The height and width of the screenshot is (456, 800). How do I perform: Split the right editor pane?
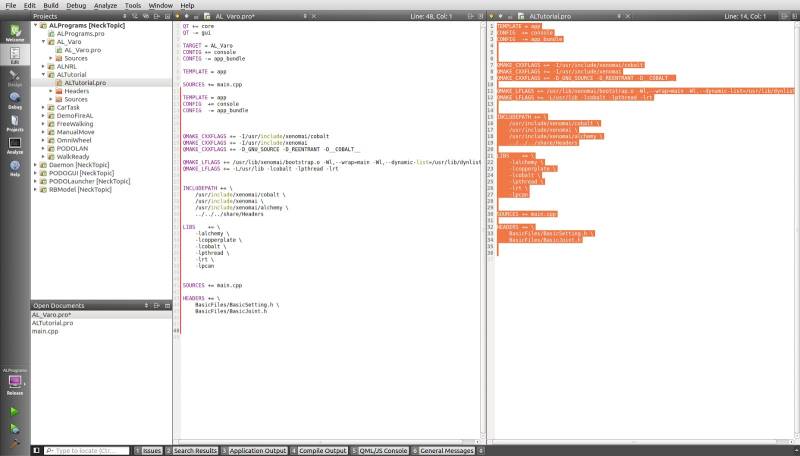pyautogui.click(x=784, y=16)
